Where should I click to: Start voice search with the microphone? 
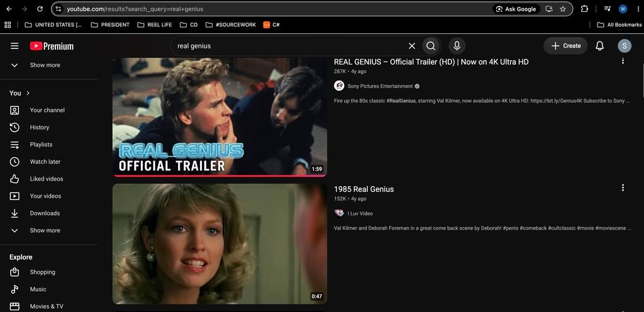[x=457, y=46]
